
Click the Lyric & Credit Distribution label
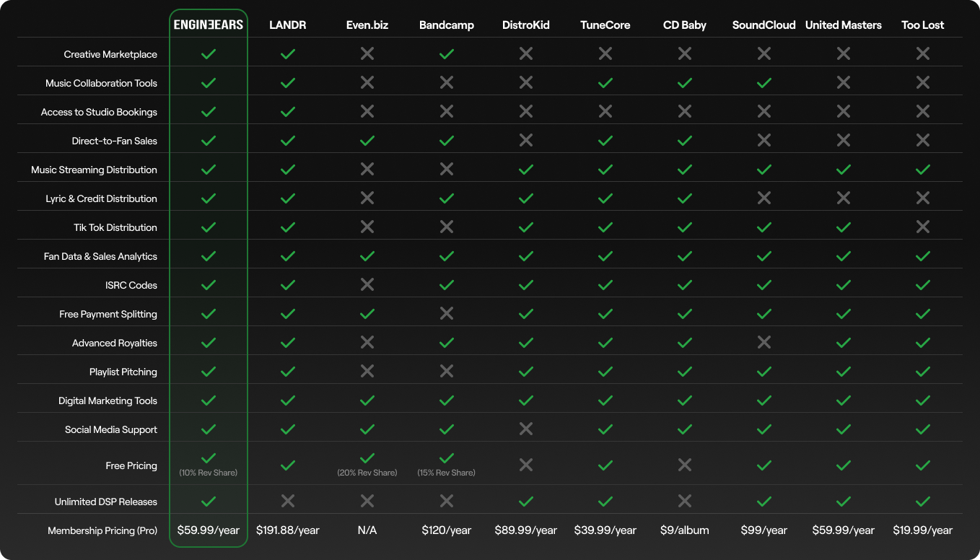101,198
